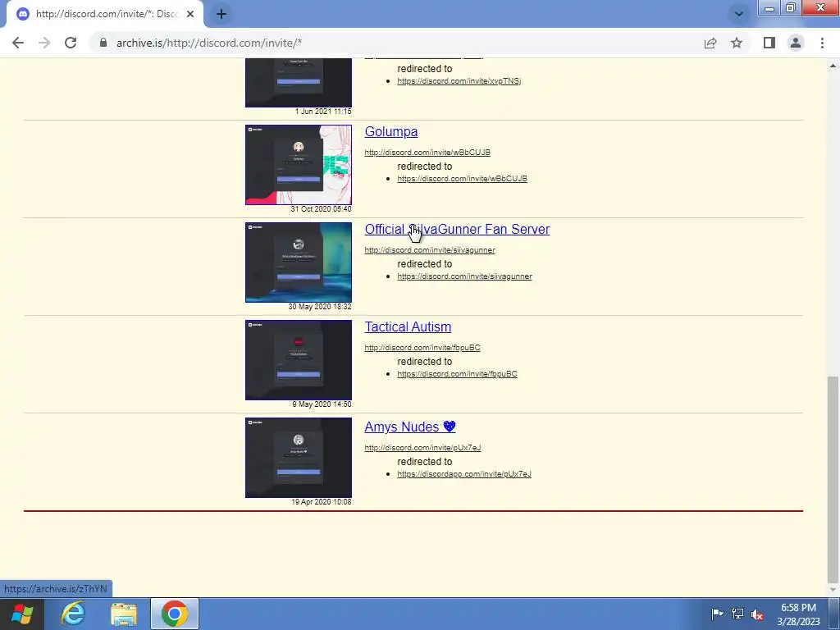Open the SiIvaGunner Fan Server thumbnail
This screenshot has height=630, width=840.
pos(299,262)
